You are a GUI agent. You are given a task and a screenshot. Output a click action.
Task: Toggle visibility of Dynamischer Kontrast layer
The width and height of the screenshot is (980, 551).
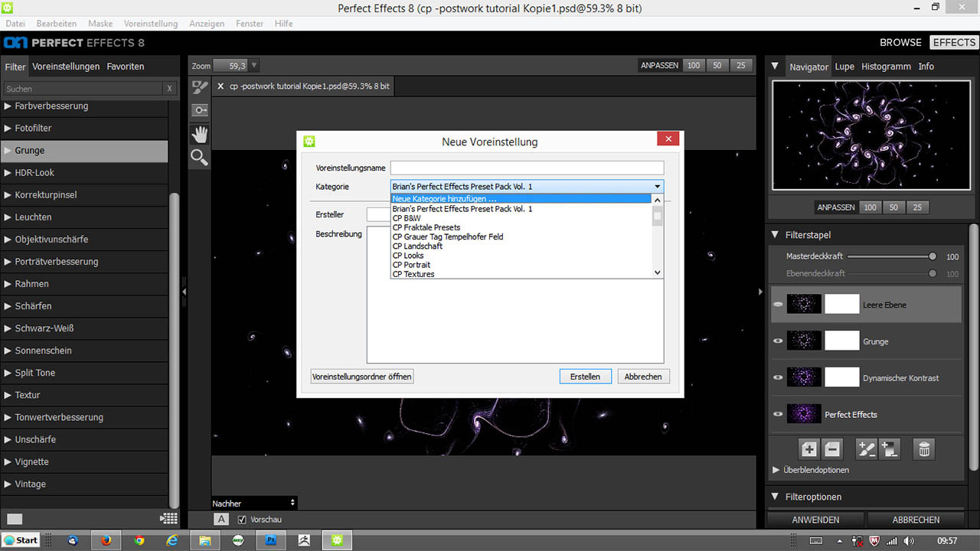pyautogui.click(x=778, y=378)
